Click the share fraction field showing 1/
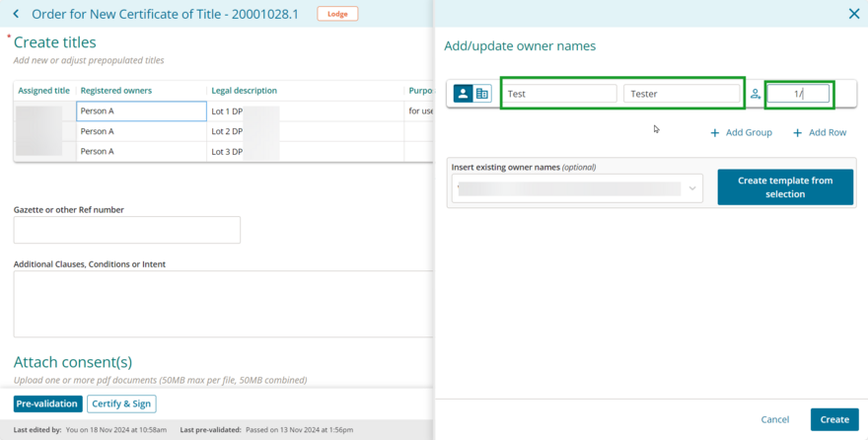This screenshot has height=440, width=868. pyautogui.click(x=798, y=94)
